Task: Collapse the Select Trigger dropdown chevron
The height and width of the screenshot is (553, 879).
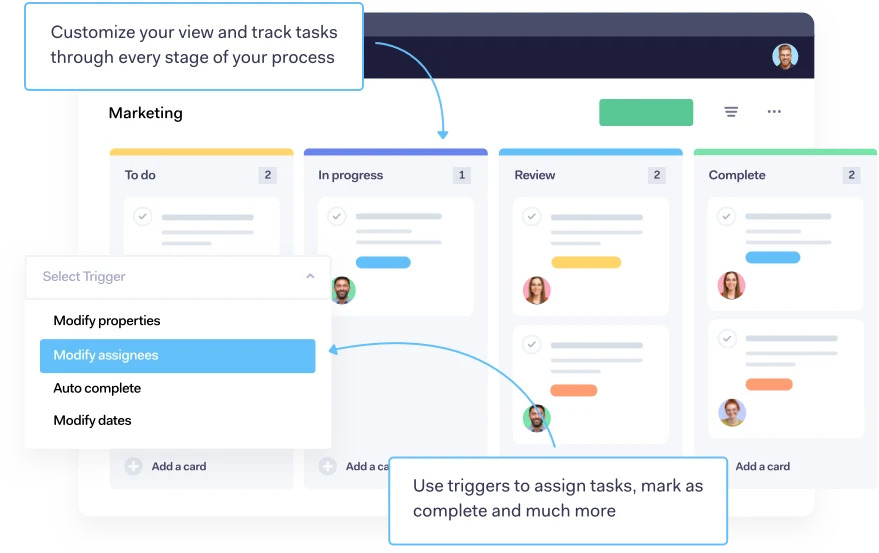Action: pos(310,276)
